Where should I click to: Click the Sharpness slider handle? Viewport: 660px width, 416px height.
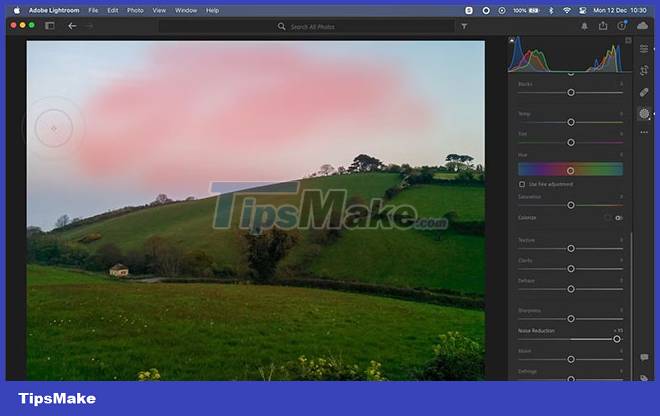571,319
